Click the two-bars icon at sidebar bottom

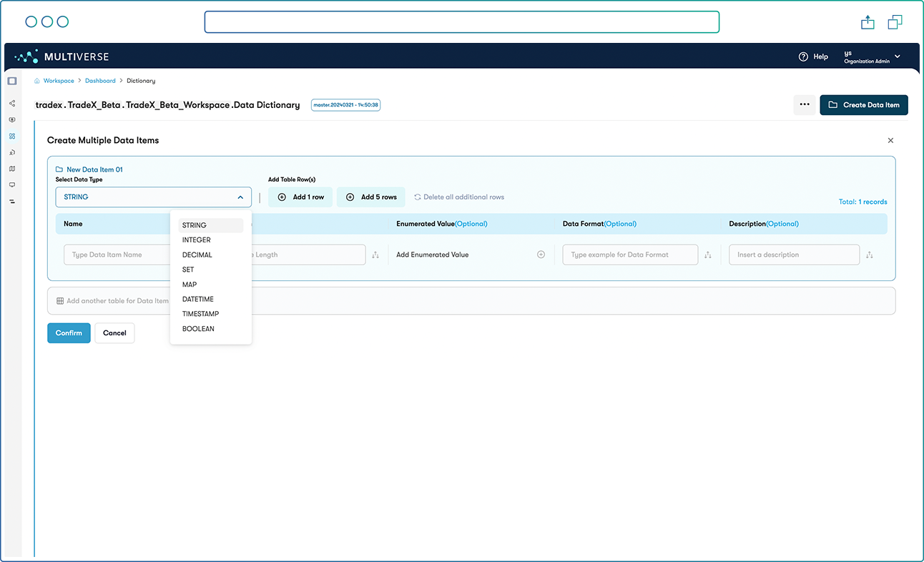tap(12, 202)
